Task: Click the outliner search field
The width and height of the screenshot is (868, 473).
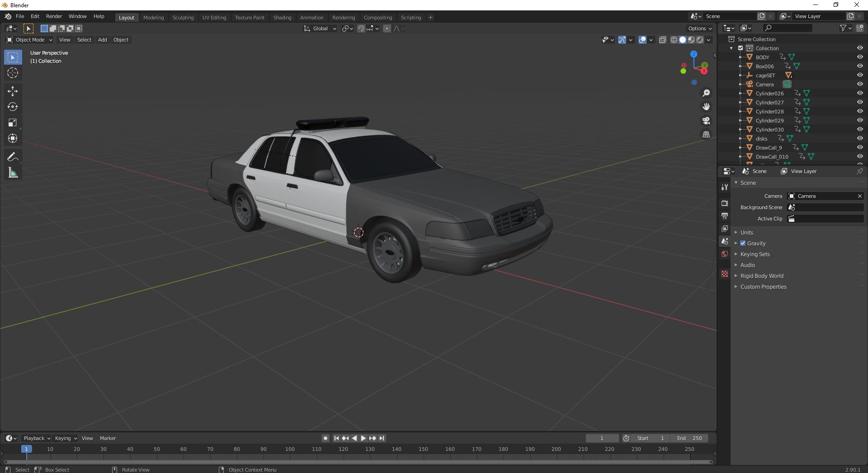Action: 787,28
